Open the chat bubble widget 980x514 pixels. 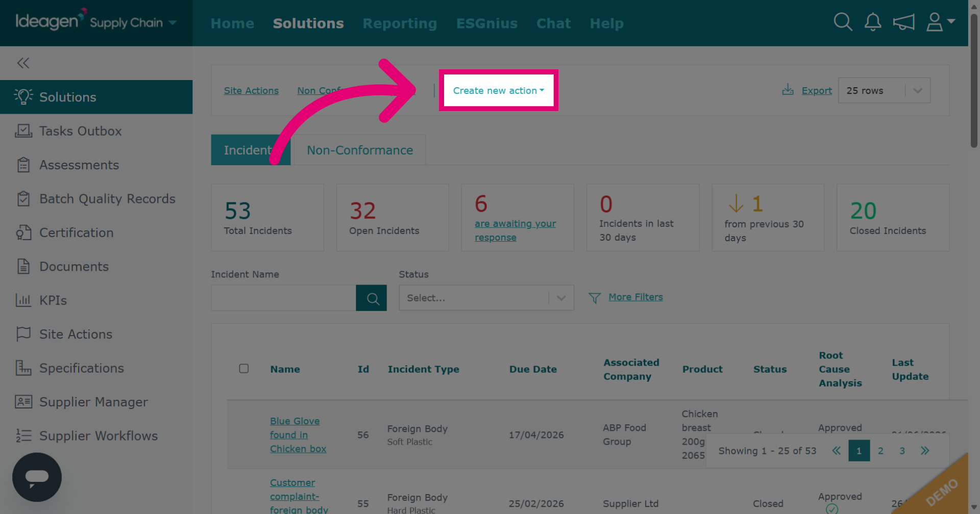click(37, 477)
